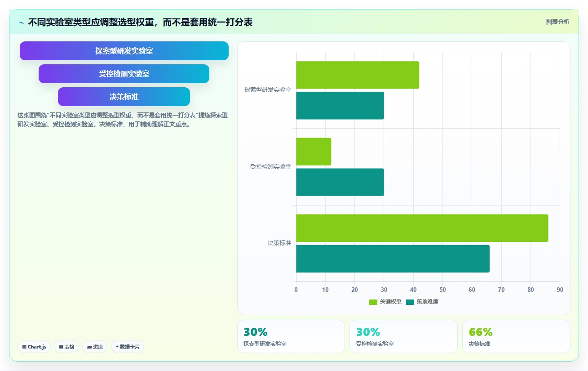Click the description paragraph starting 这张图围绕
588x371 pixels.
[123, 120]
